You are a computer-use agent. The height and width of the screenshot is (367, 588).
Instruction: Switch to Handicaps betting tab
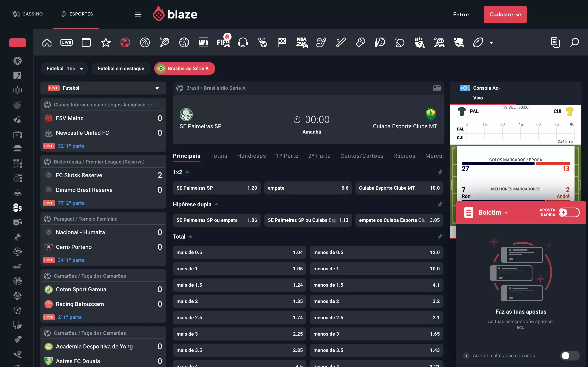(252, 156)
